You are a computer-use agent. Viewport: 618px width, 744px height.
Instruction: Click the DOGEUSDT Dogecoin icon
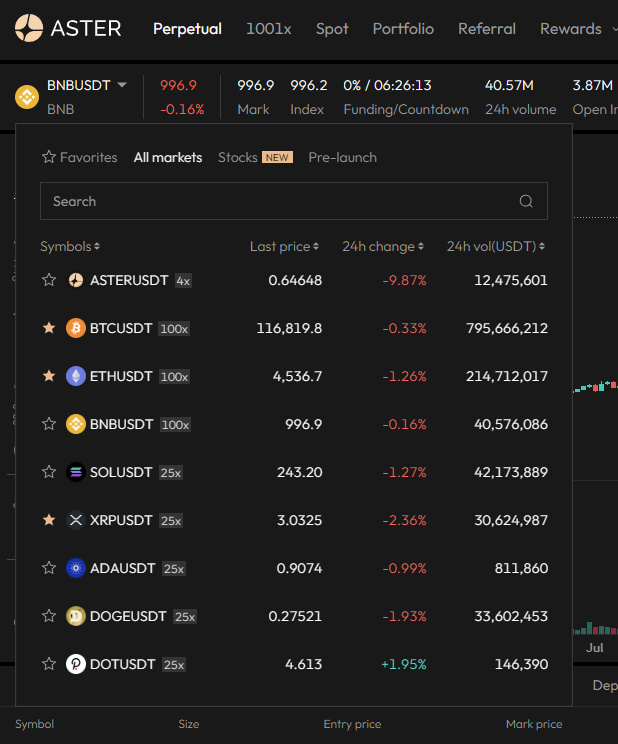[x=75, y=616]
